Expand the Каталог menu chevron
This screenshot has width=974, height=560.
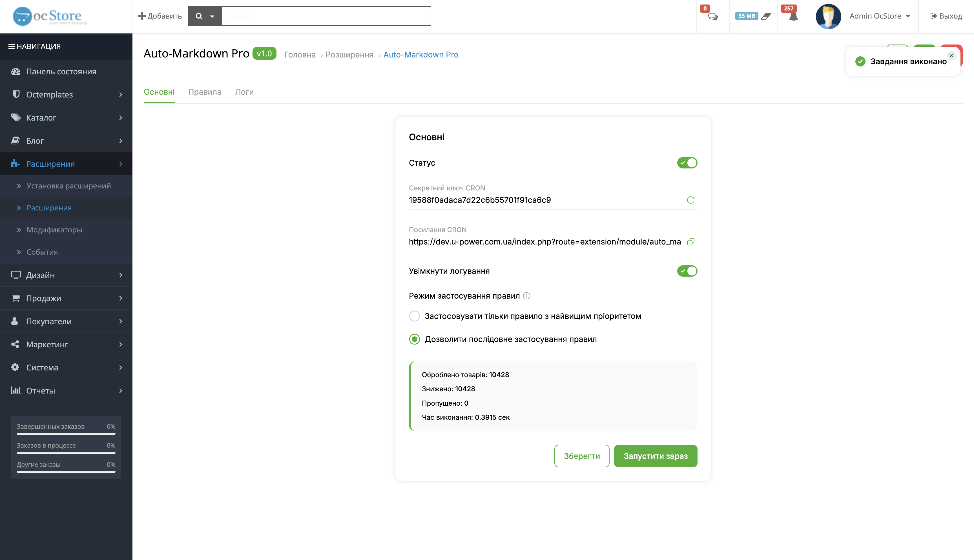coord(121,117)
